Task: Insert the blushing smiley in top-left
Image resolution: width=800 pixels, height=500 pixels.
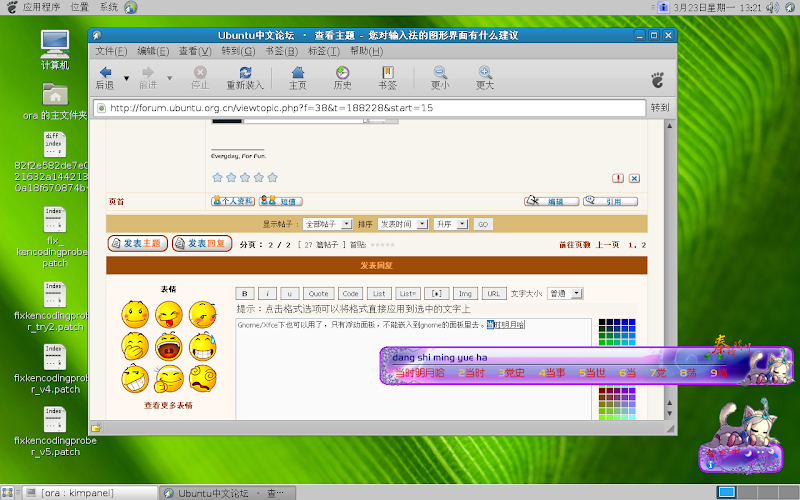Action: [x=135, y=314]
